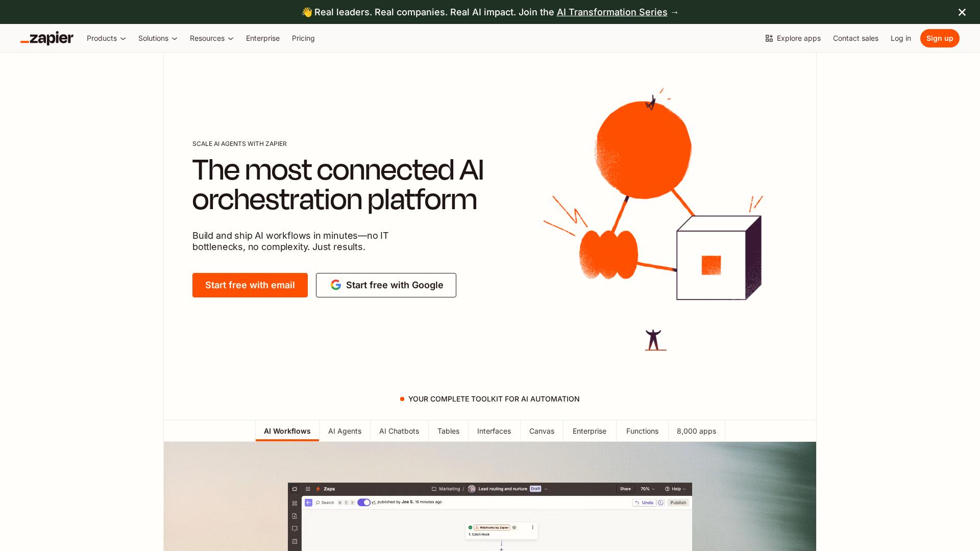Image resolution: width=980 pixels, height=551 pixels.
Task: Click Start free with Google
Action: pos(386,285)
